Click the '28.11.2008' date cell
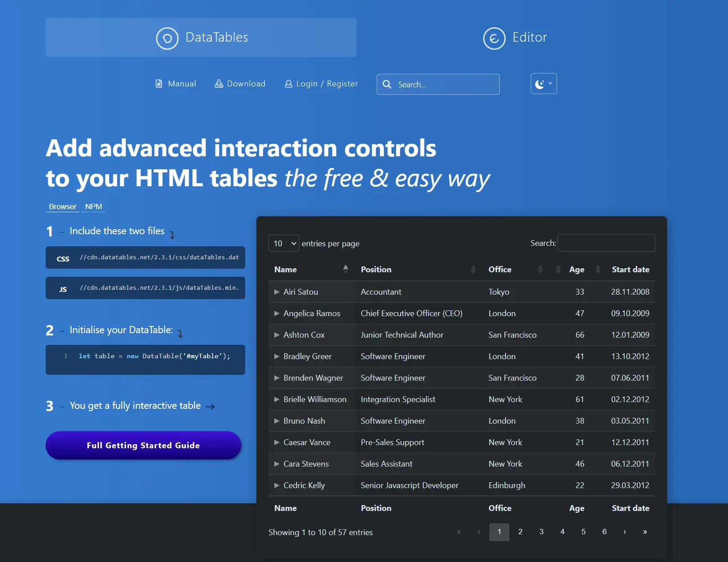Viewport: 728px width, 562px height. [x=630, y=292]
